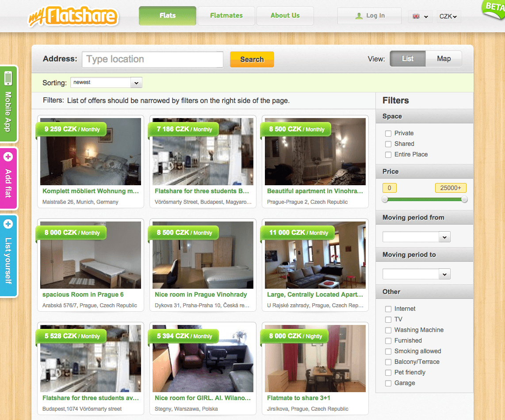This screenshot has width=505, height=420.
Task: Open the 9 259 CZK Munich flat photo
Action: [91, 152]
